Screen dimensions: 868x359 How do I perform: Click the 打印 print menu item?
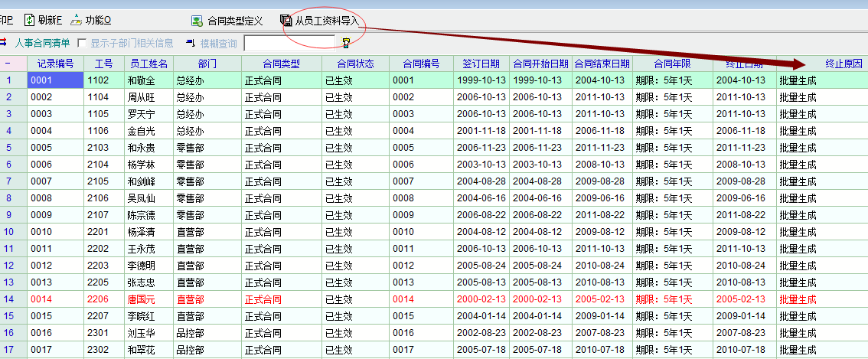coord(7,20)
